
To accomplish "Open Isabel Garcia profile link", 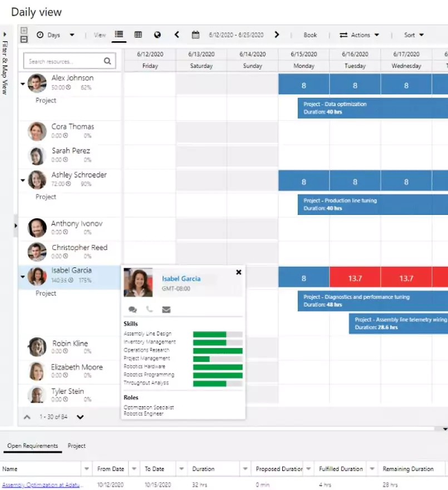I will pyautogui.click(x=181, y=278).
